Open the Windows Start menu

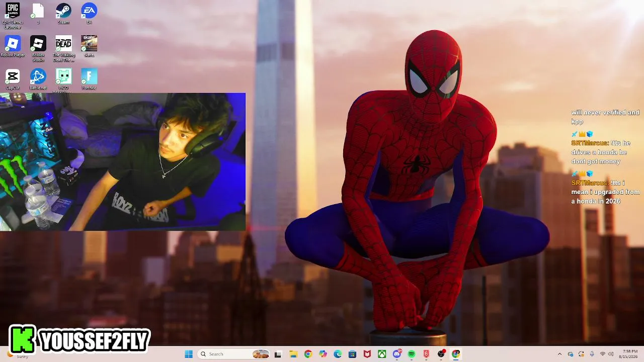pos(189,354)
